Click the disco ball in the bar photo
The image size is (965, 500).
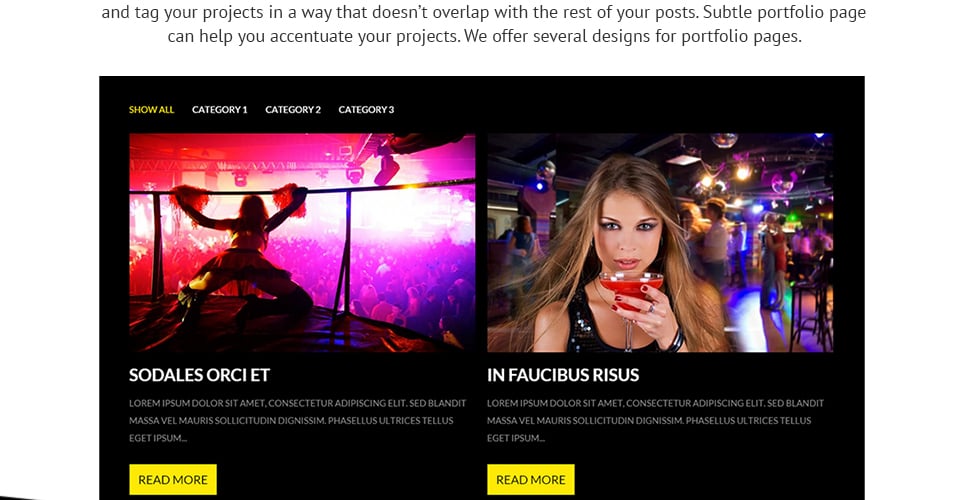[x=724, y=140]
